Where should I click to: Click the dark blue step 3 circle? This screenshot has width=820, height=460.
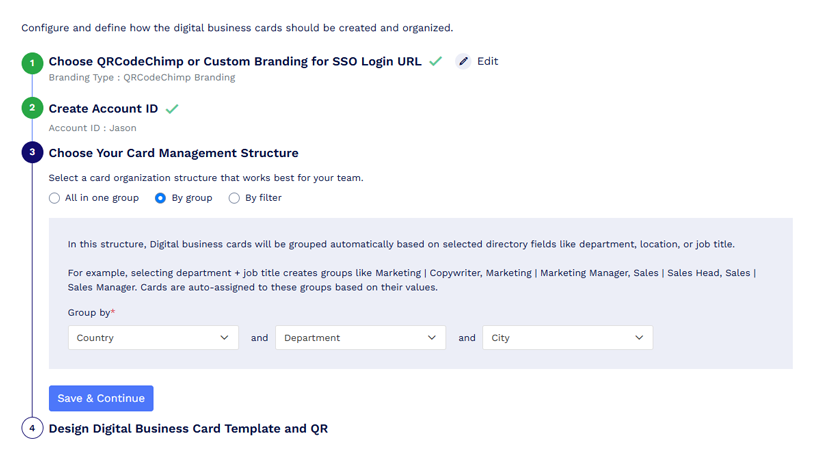32,152
